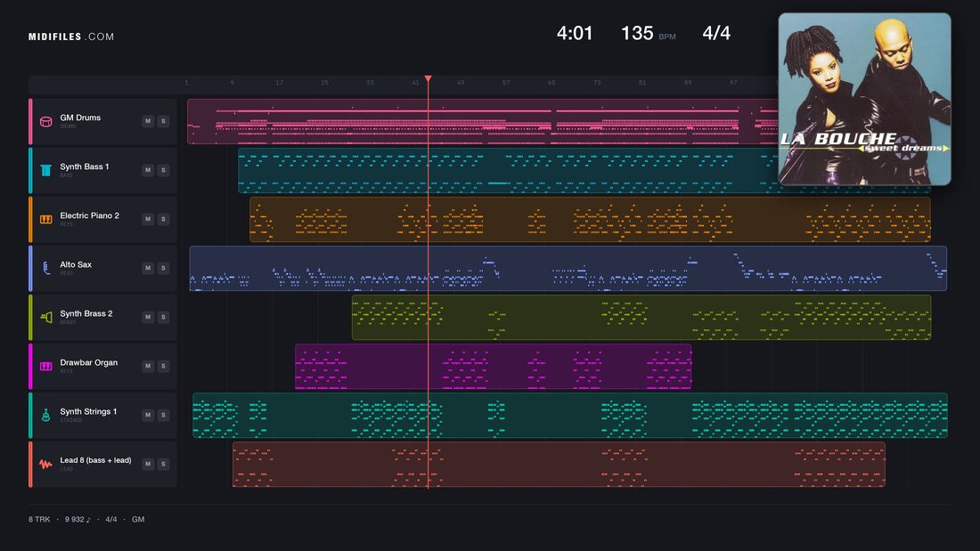Click the GM label in the footer
The width and height of the screenshot is (980, 551).
pos(138,519)
